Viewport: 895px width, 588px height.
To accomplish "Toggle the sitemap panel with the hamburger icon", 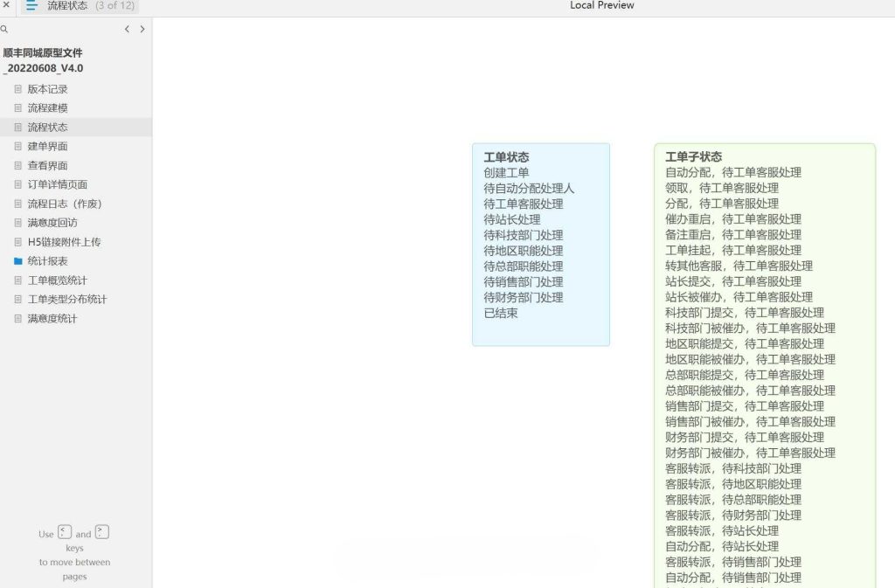I will point(31,5).
